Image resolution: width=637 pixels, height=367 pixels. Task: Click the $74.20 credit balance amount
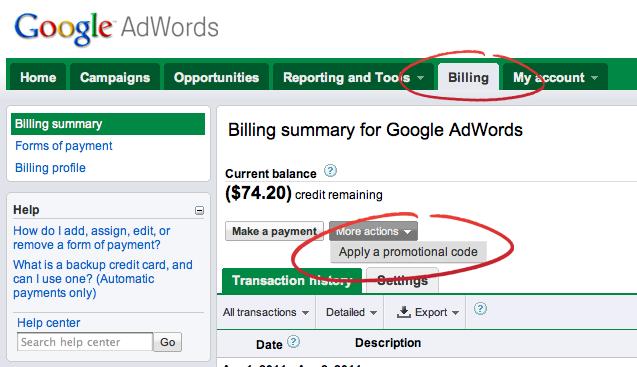[258, 193]
